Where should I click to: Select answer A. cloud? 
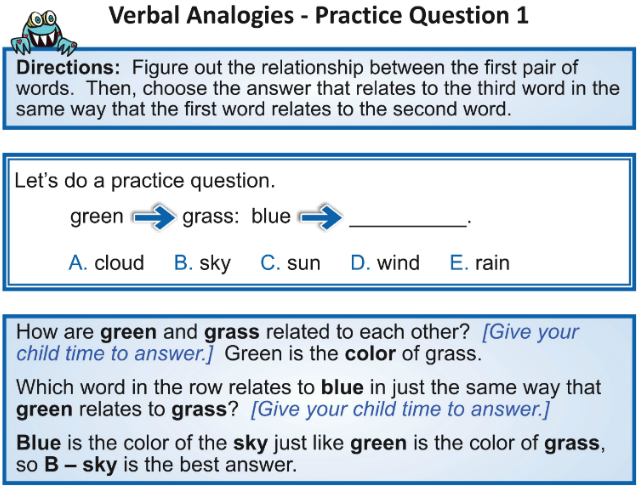pyautogui.click(x=106, y=263)
